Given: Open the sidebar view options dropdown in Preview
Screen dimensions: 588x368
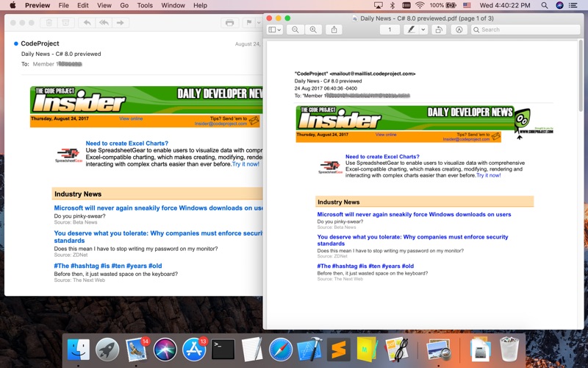Looking at the screenshot, I should coord(274,29).
